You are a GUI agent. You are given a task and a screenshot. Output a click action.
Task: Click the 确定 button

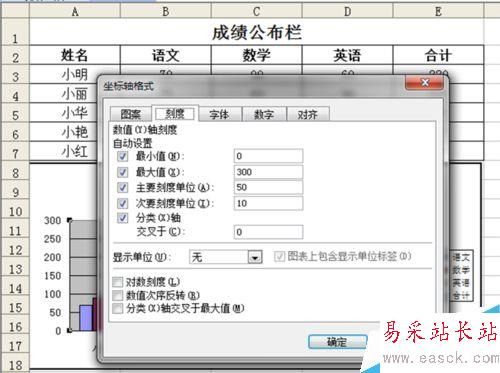(337, 342)
